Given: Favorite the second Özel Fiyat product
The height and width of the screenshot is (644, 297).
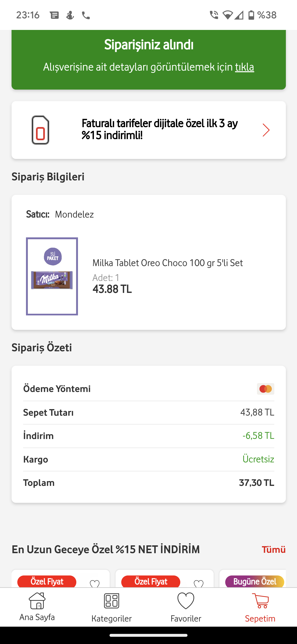Looking at the screenshot, I should click(199, 584).
